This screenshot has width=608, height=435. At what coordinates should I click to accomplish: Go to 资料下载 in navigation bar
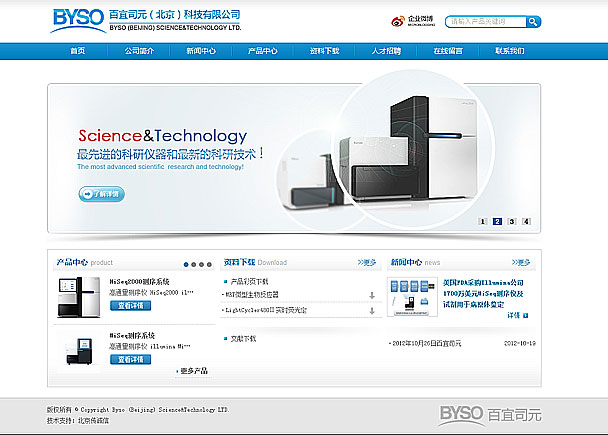click(324, 51)
